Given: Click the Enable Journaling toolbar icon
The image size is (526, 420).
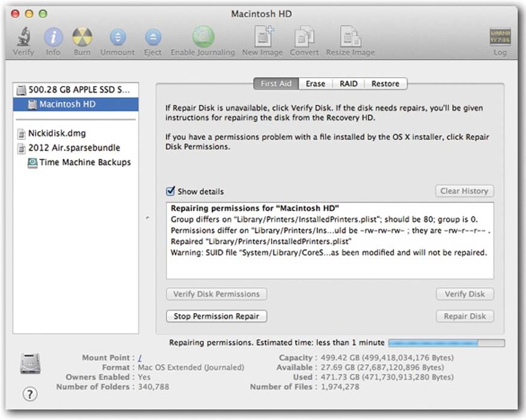Looking at the screenshot, I should point(203,36).
